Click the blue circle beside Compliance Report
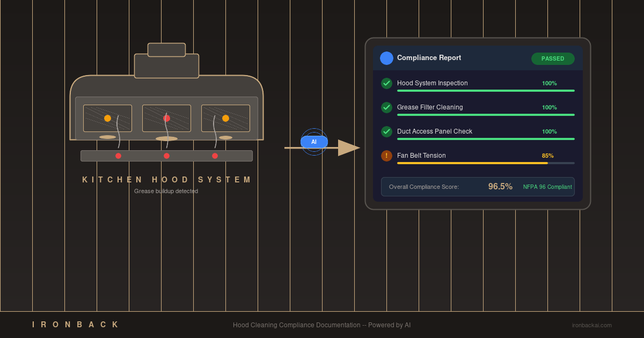 386,58
